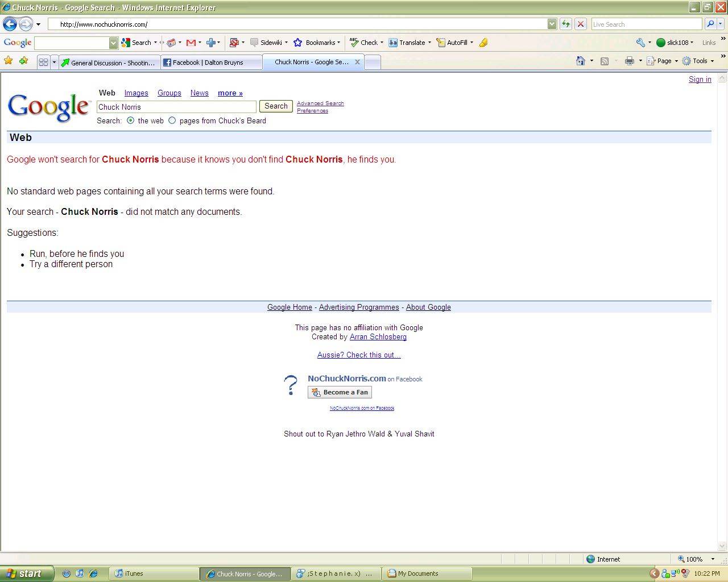This screenshot has width=728, height=582.
Task: Open the Arran Schlosberg link
Action: [x=378, y=337]
